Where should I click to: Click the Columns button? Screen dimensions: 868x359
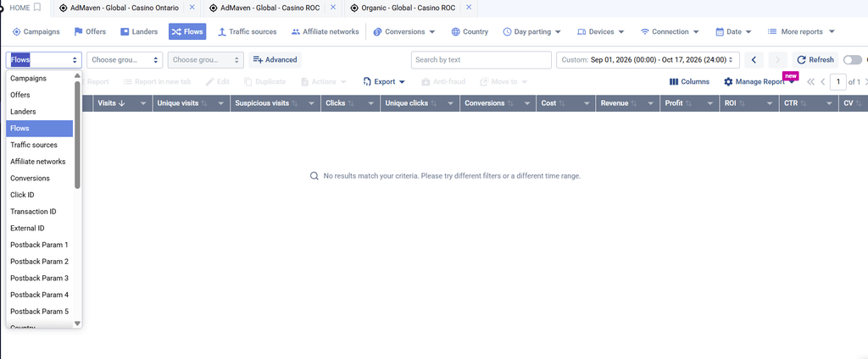pyautogui.click(x=689, y=81)
